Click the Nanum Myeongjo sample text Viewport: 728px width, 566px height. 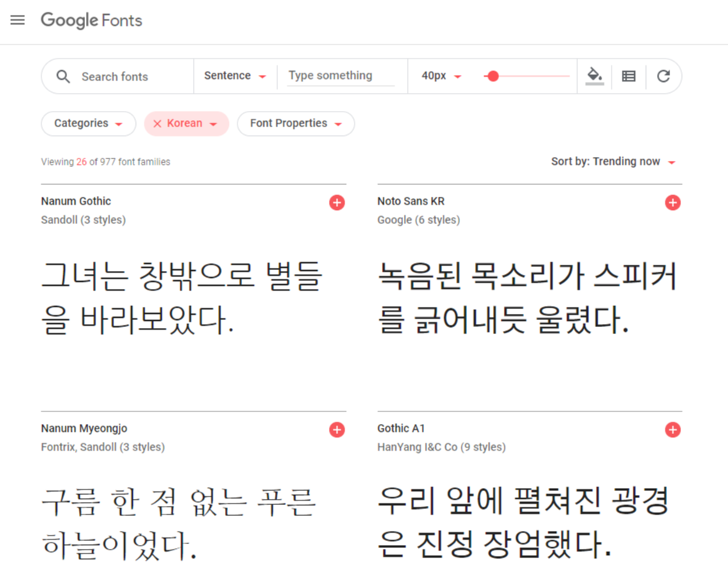pos(179,523)
